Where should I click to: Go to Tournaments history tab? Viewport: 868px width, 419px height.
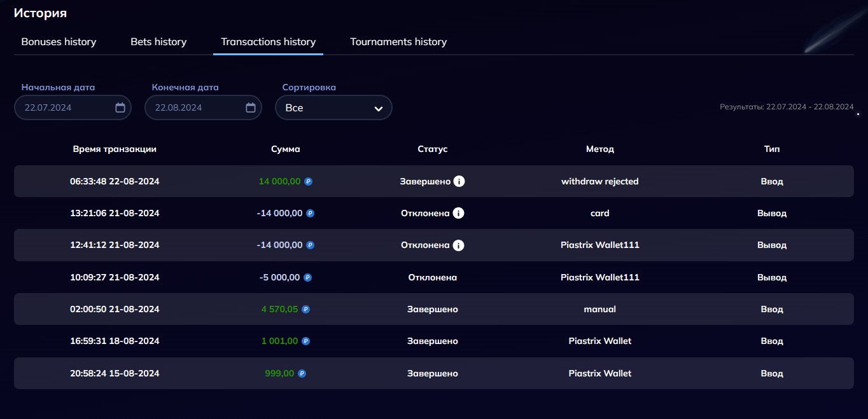[398, 42]
